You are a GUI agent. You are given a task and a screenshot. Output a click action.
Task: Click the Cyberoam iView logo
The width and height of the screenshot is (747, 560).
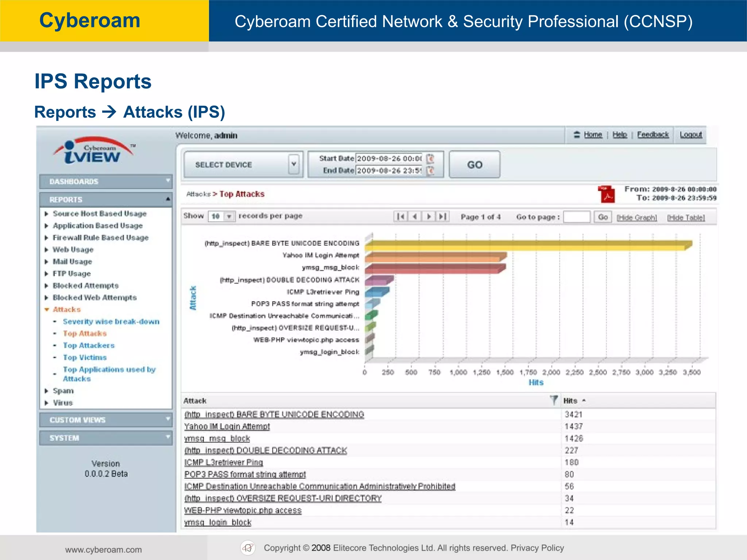[94, 150]
